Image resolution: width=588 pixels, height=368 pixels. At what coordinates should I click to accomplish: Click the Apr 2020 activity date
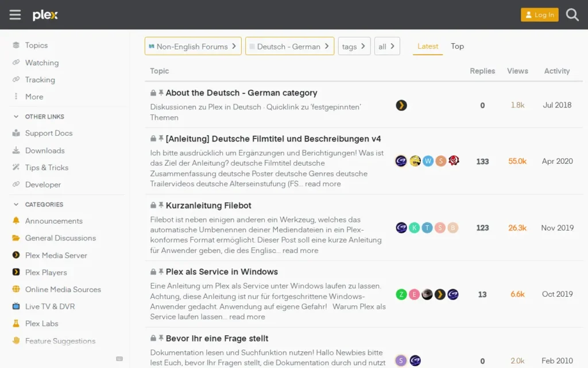click(557, 161)
